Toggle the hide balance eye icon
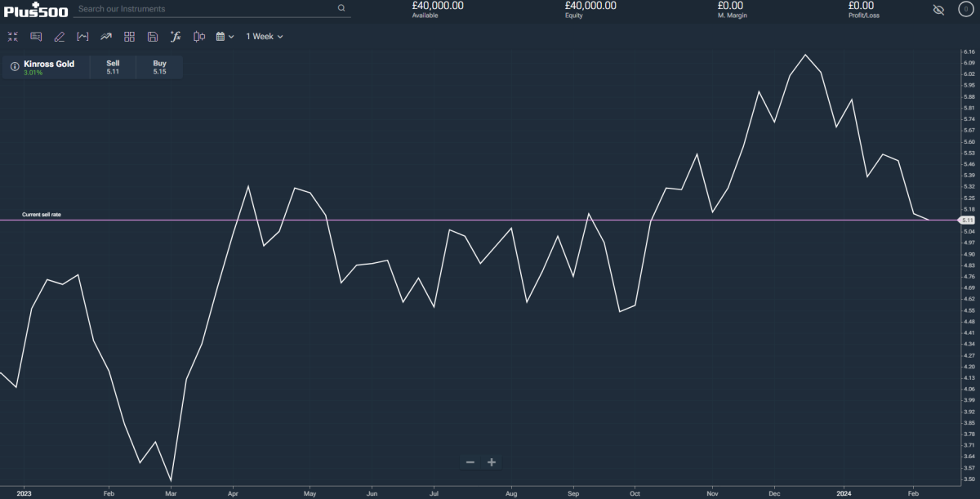The width and height of the screenshot is (980, 499). 938,10
